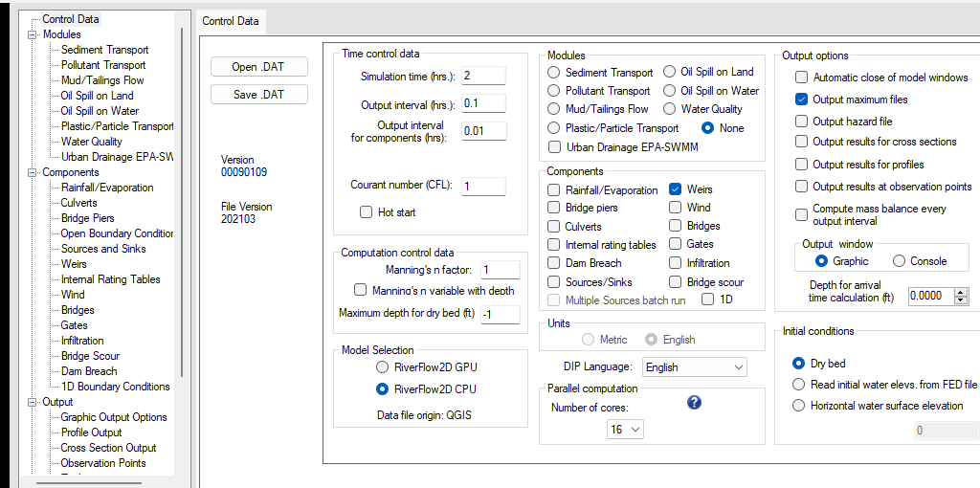
Task: Select Control Data in the tree
Action: pyautogui.click(x=71, y=19)
